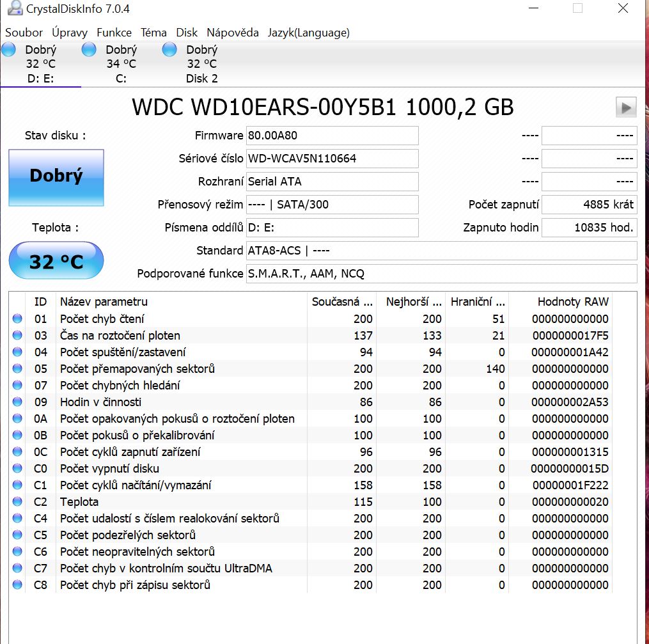Select the C: disk status orb
This screenshot has width=649, height=644.
(x=90, y=50)
